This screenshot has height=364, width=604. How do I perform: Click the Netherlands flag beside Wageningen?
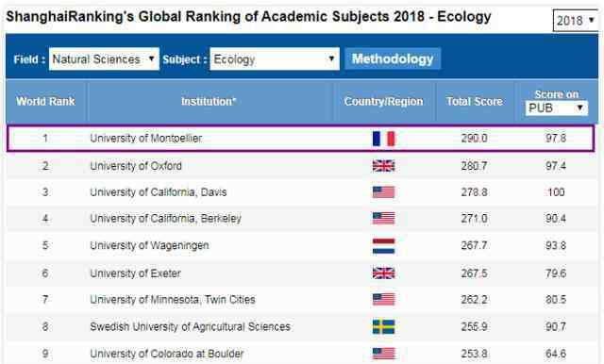[x=384, y=246]
